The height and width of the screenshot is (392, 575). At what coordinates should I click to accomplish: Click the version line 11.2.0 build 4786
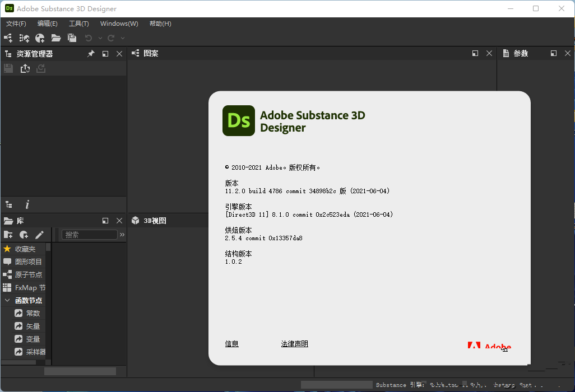(307, 191)
